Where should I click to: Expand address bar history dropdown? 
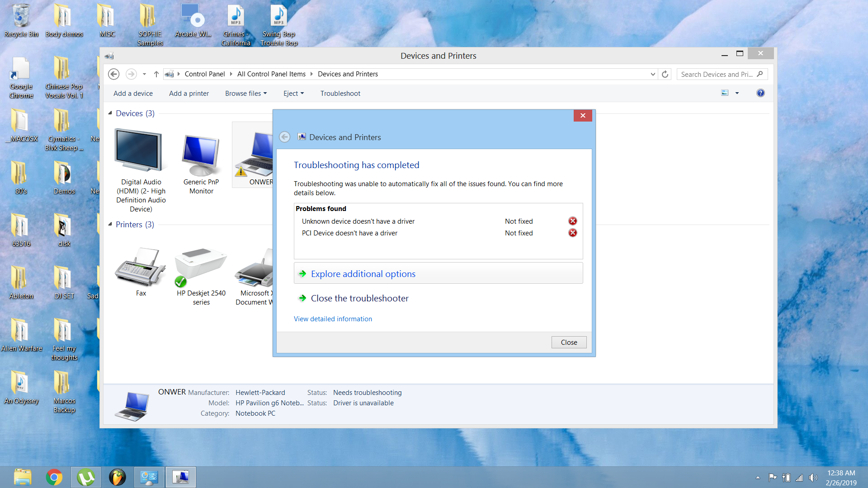(653, 74)
